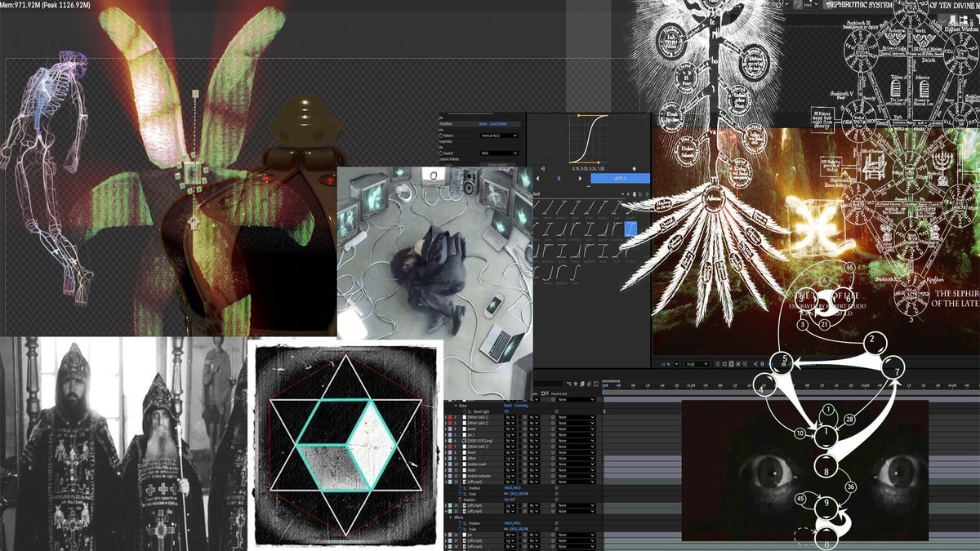Click the Parent & Link column header
Viewport: 980px width, 551px height.
tap(559, 393)
